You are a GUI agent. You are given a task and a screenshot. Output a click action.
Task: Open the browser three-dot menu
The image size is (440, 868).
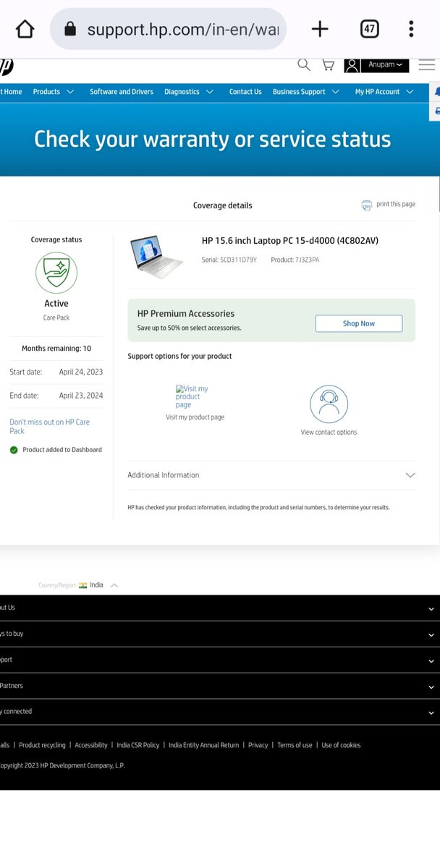(411, 29)
